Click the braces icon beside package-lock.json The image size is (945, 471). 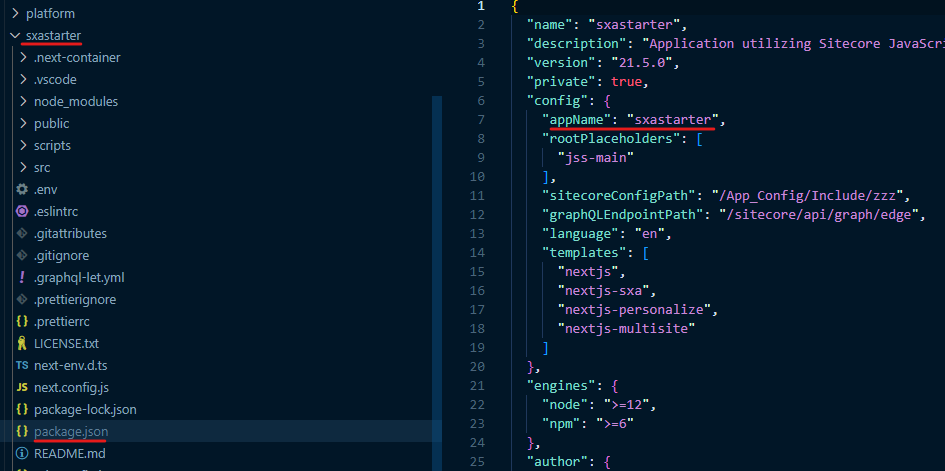pyautogui.click(x=22, y=409)
